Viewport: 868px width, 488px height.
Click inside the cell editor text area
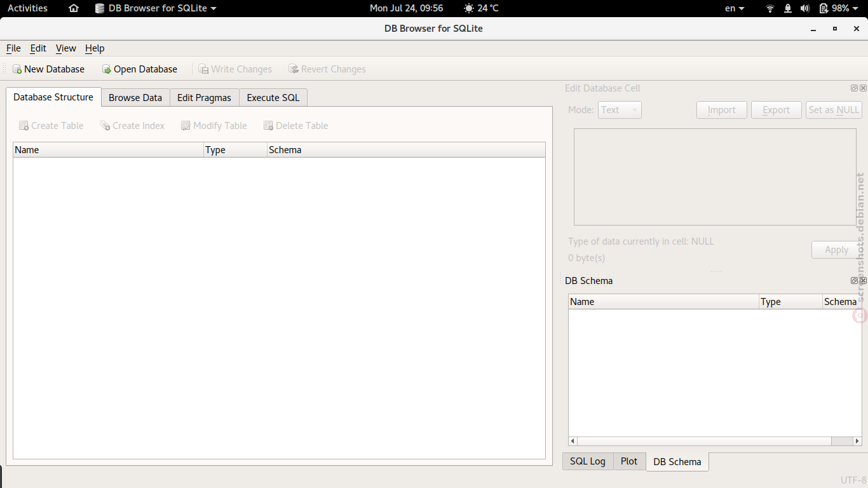pyautogui.click(x=715, y=177)
